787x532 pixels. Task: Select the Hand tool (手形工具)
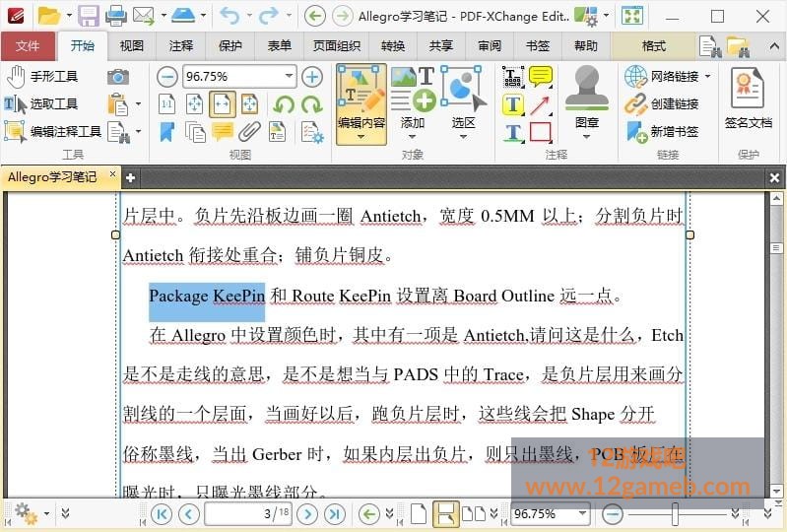pos(42,77)
